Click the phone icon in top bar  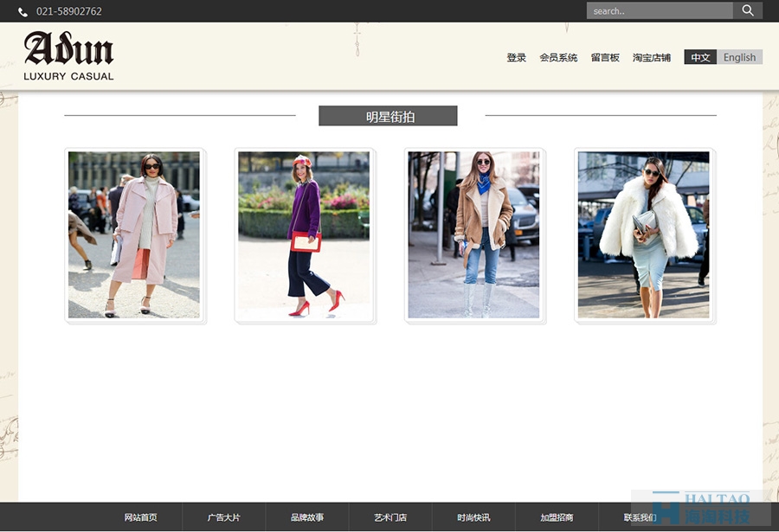[23, 12]
